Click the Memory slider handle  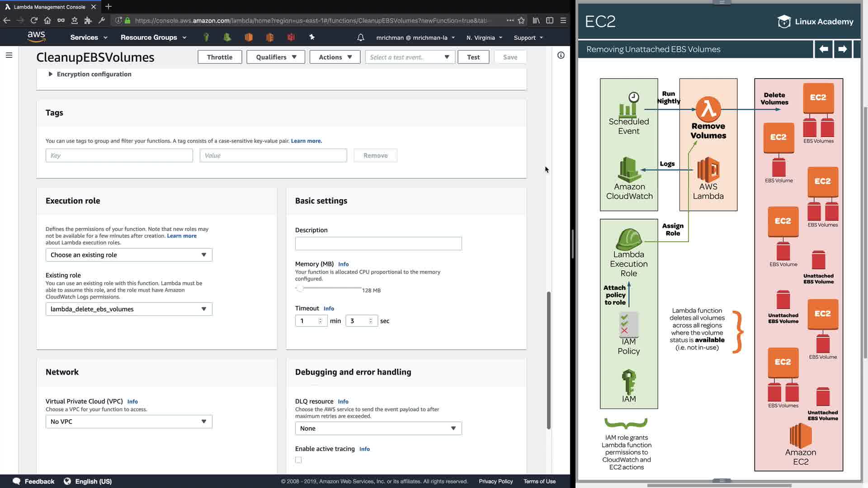[299, 288]
